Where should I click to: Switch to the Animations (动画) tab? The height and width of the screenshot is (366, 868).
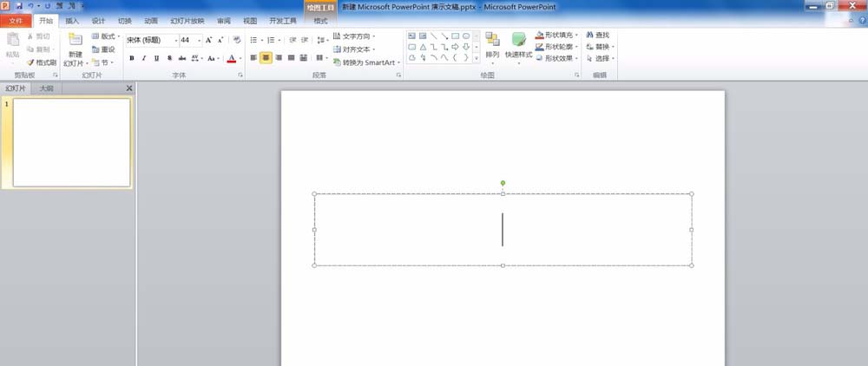(151, 21)
